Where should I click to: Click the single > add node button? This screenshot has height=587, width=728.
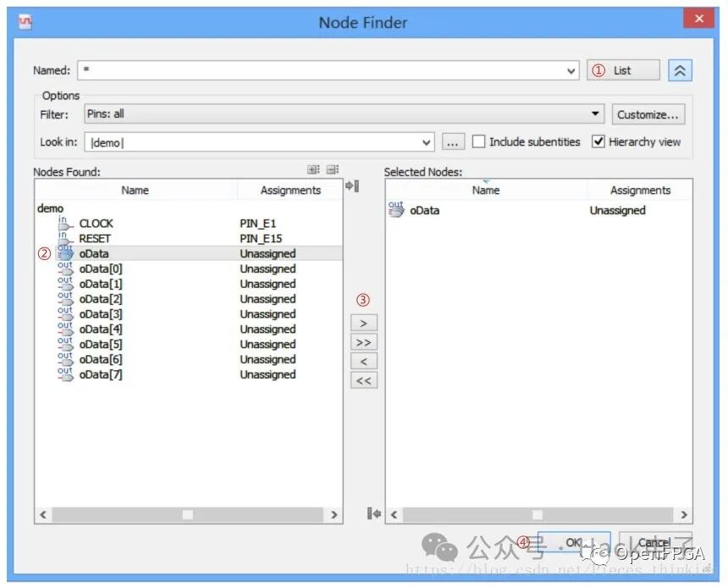(363, 324)
